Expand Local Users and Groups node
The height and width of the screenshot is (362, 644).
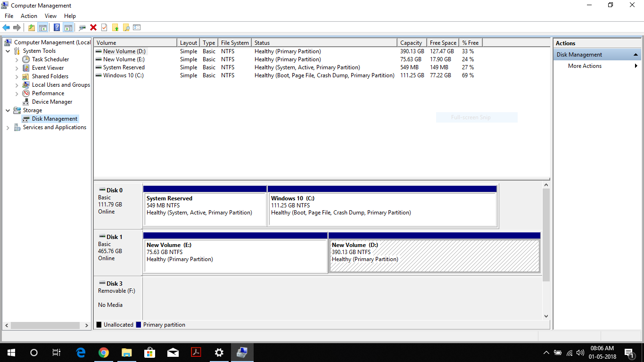tap(17, 85)
